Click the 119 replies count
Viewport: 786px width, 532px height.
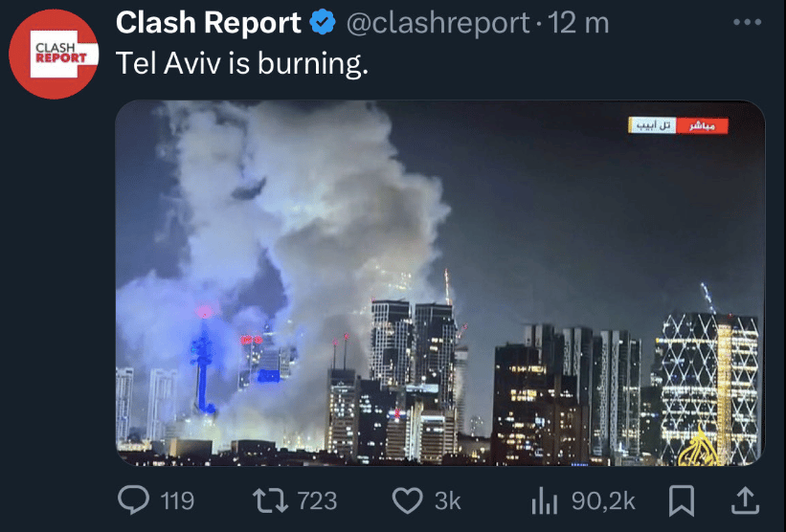point(177,501)
